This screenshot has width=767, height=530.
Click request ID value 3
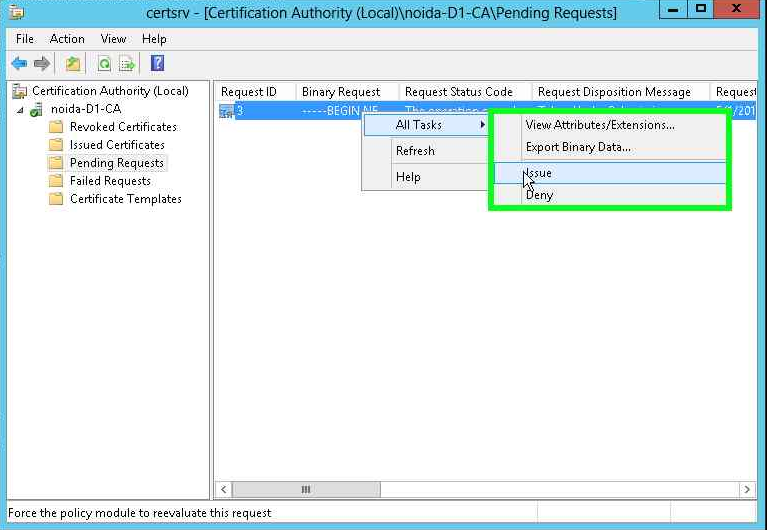pos(240,111)
